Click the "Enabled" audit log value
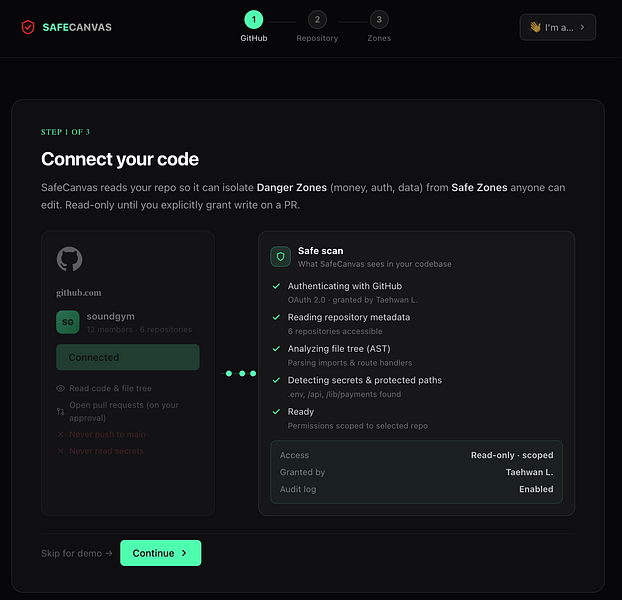The width and height of the screenshot is (622, 600). [x=536, y=489]
